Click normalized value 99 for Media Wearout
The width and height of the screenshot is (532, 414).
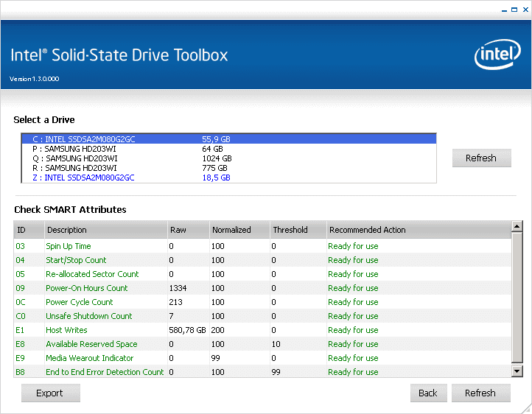pyautogui.click(x=215, y=358)
